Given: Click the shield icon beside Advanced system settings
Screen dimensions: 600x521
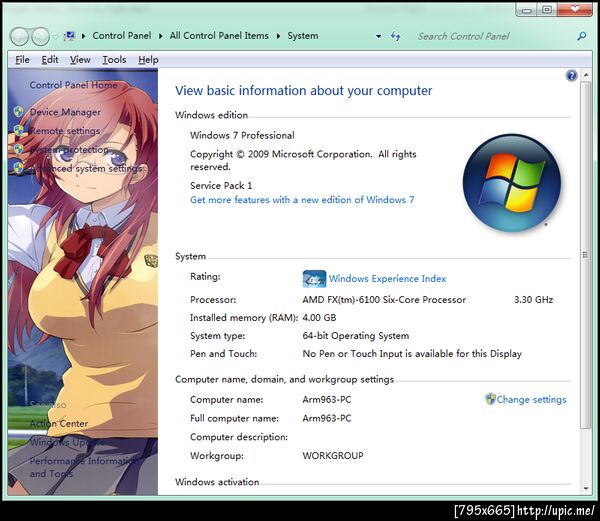Looking at the screenshot, I should (x=18, y=168).
